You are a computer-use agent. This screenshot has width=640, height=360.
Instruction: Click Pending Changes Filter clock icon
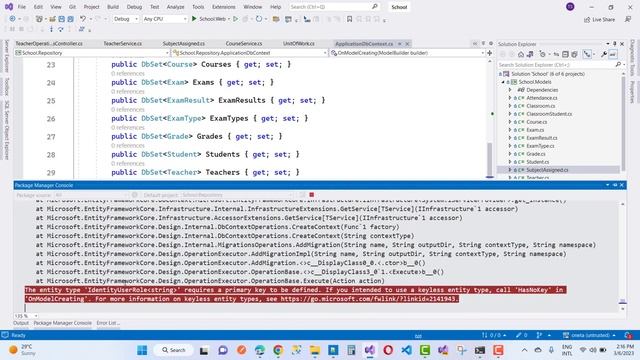coord(542,54)
